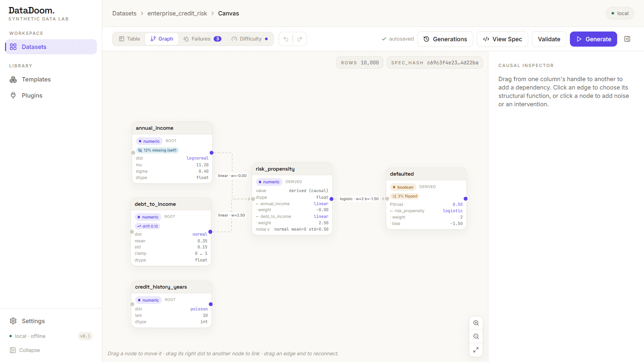Click the 12% missing (self) badge
This screenshot has height=362, width=644.
[157, 150]
